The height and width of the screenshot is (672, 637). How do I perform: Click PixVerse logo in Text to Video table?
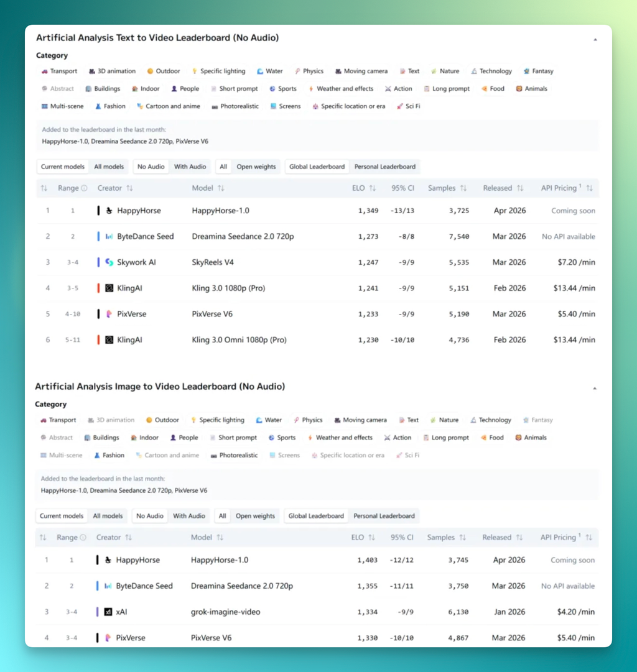tap(109, 314)
